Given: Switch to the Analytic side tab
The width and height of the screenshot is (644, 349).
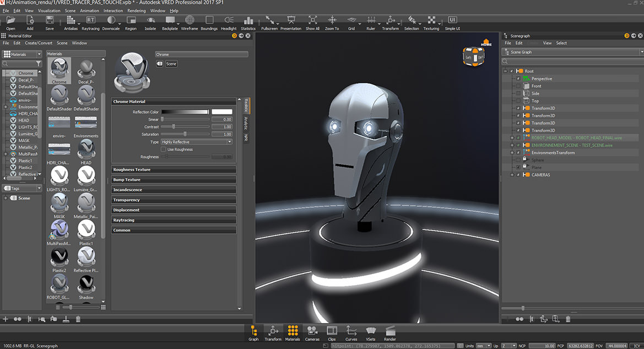Looking at the screenshot, I should click(x=246, y=123).
